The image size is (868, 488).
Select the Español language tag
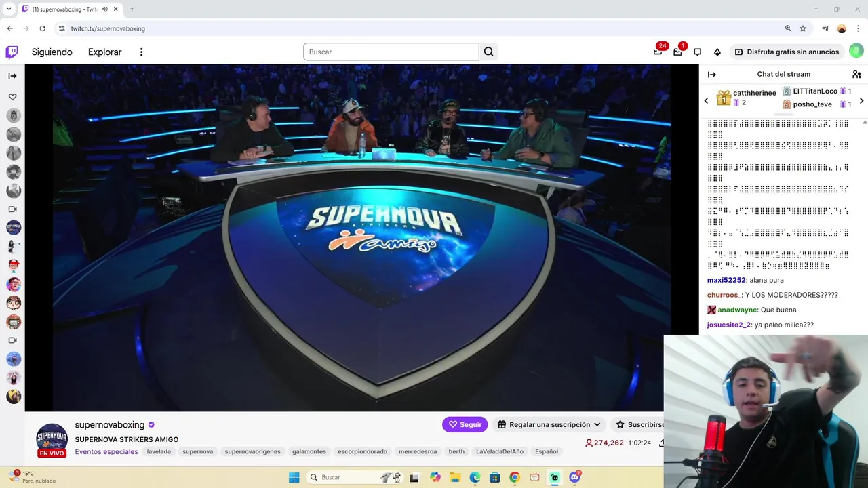click(547, 451)
